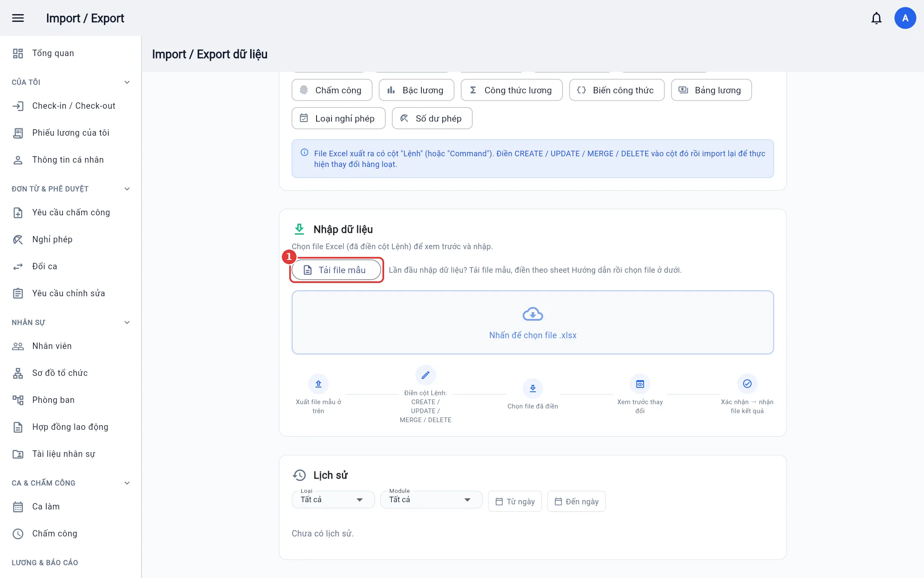Open Đổi ca page
This screenshot has height=578, width=924.
tap(71, 266)
